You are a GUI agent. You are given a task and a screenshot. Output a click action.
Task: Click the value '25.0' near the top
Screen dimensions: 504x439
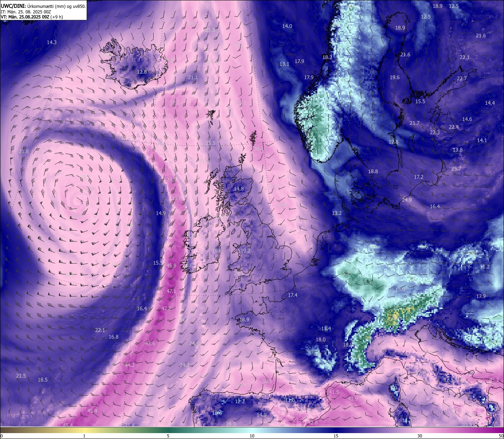[x=210, y=30]
